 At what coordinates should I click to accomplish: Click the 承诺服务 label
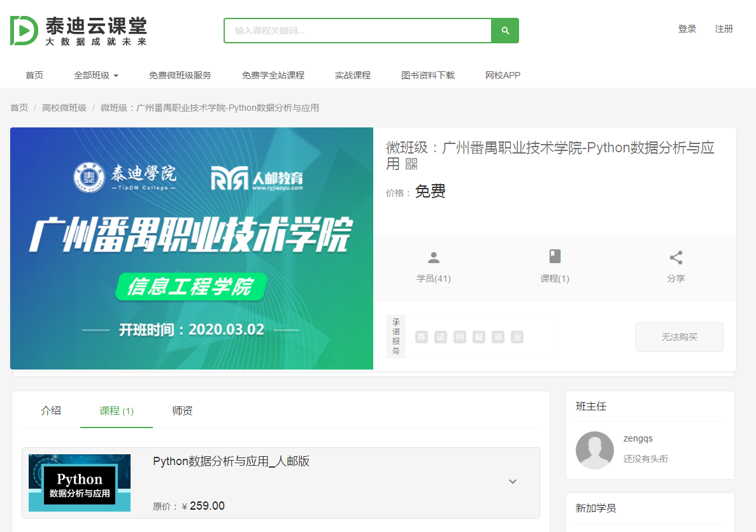(396, 336)
